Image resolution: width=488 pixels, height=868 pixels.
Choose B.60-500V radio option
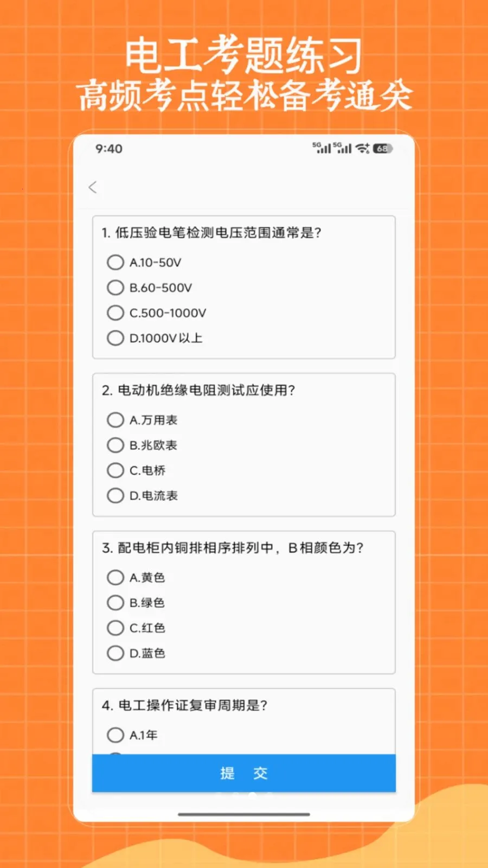click(115, 288)
